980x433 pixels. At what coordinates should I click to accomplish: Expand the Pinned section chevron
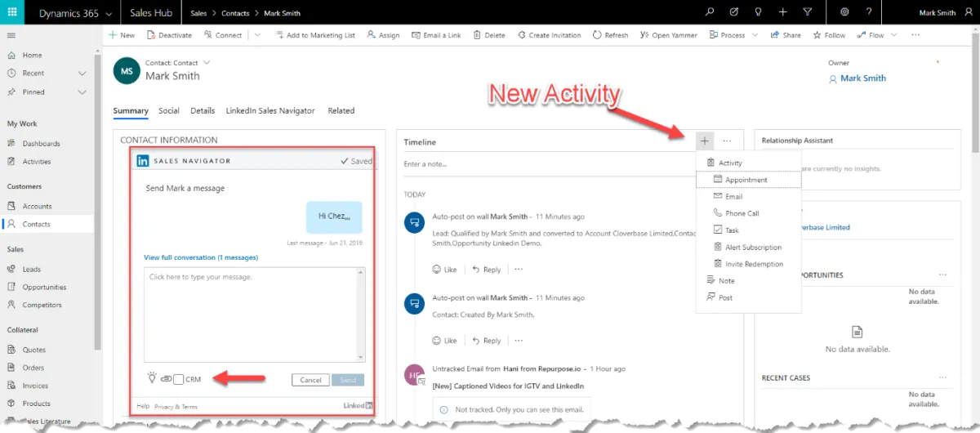pos(82,92)
